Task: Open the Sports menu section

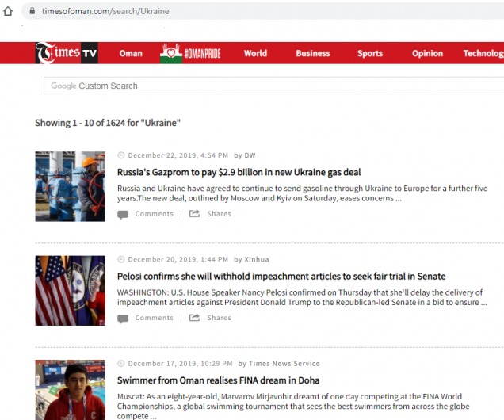Action: point(370,53)
